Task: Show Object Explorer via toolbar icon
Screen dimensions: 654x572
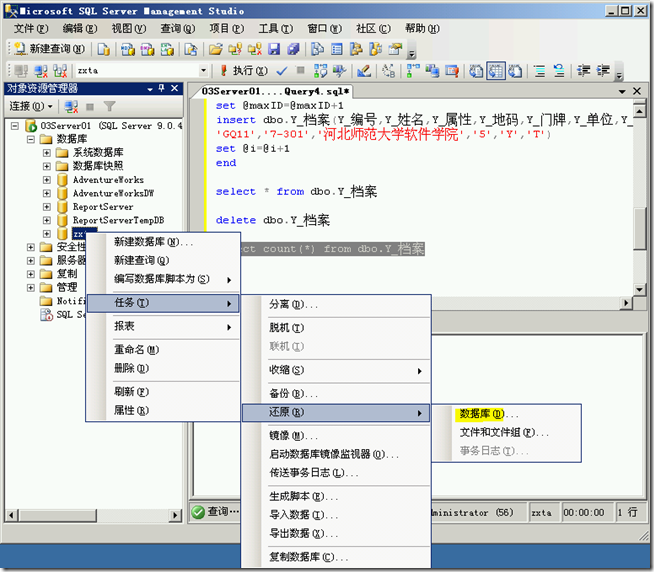Action: [356, 49]
